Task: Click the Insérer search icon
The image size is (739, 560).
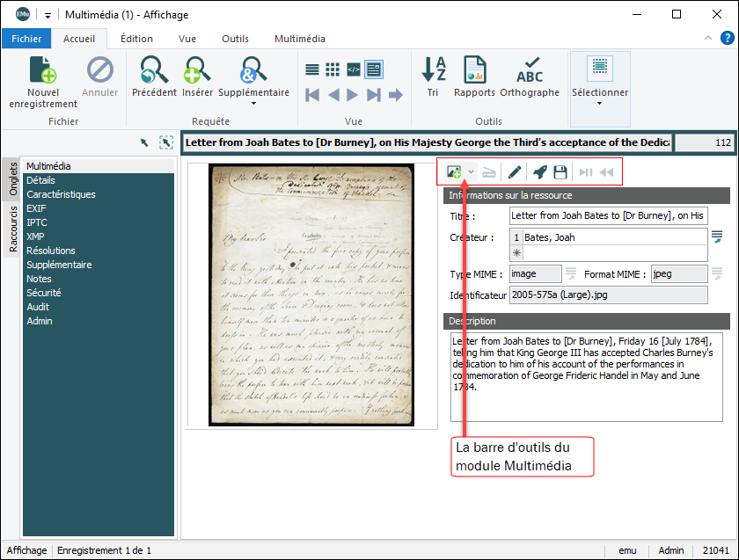Action: click(x=197, y=69)
